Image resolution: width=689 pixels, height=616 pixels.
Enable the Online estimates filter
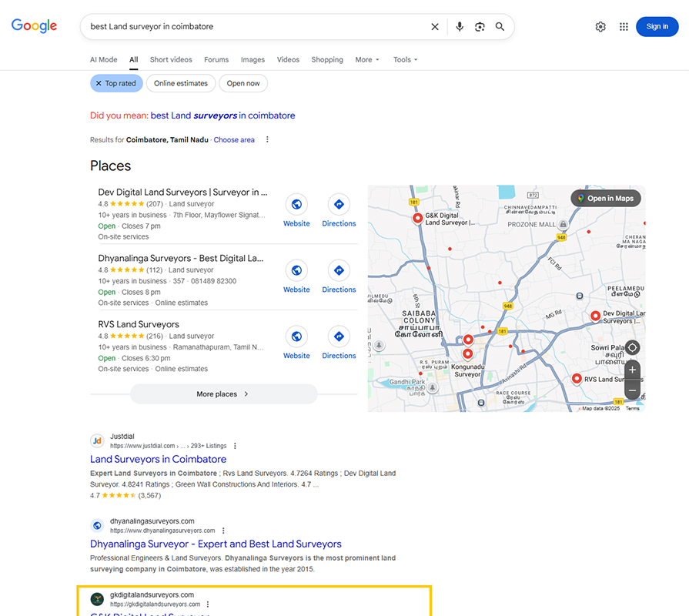(181, 83)
